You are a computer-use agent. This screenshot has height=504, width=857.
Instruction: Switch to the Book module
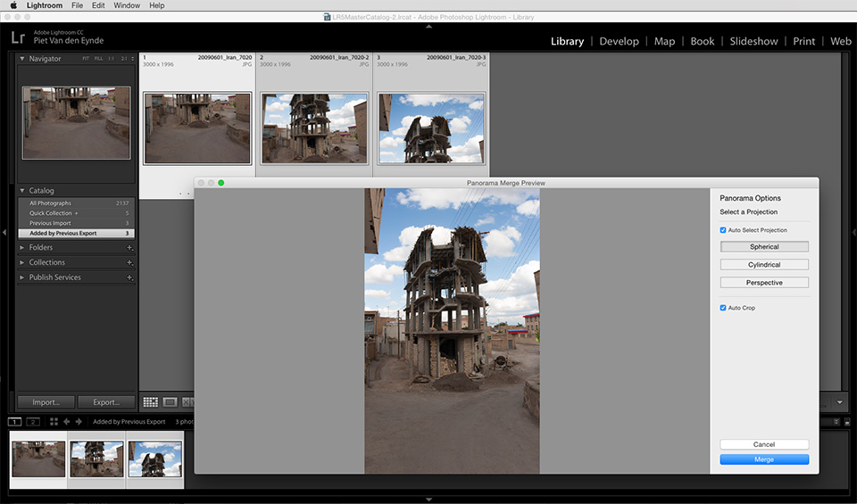(702, 41)
